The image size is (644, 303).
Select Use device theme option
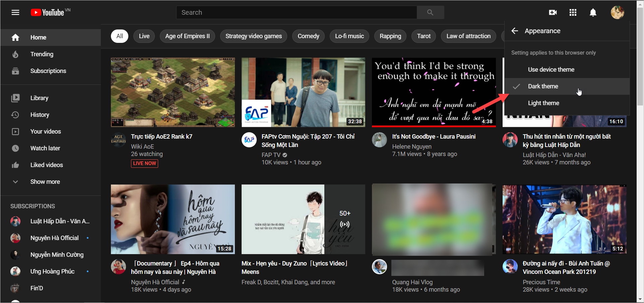tap(551, 70)
